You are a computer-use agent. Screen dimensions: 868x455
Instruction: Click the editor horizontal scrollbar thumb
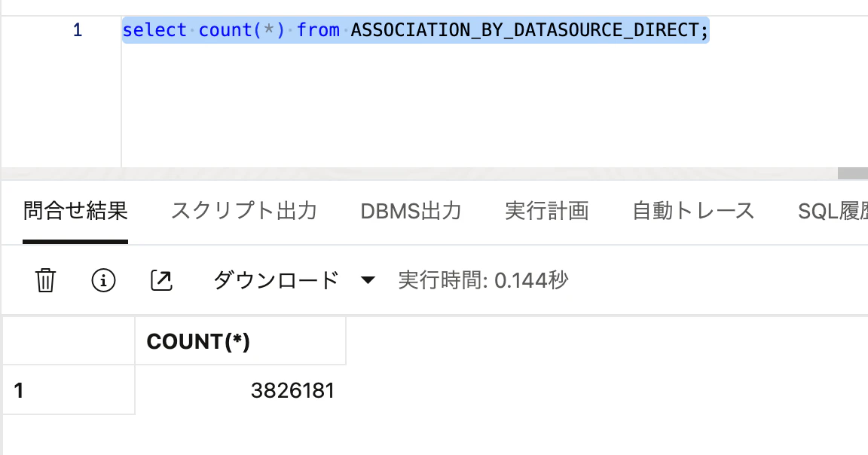pyautogui.click(x=852, y=173)
